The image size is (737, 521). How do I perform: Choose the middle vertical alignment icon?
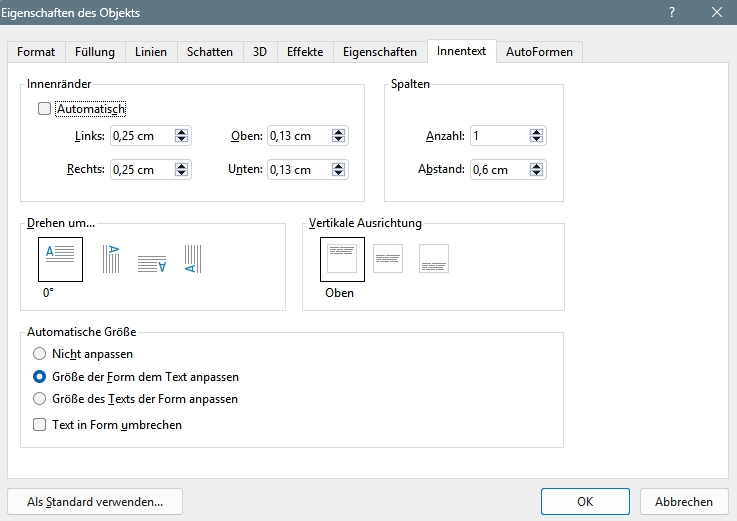pos(388,259)
